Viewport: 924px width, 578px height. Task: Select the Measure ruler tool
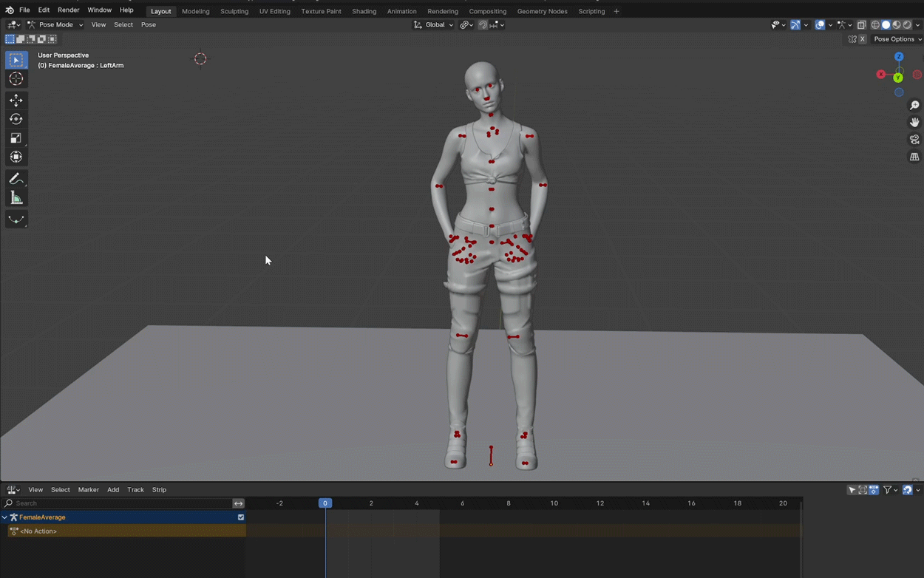point(16,198)
